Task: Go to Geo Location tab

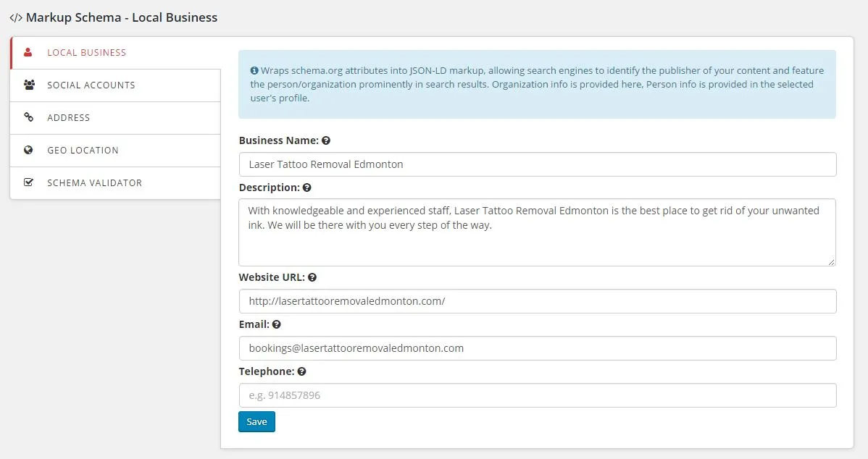Action: (x=115, y=151)
